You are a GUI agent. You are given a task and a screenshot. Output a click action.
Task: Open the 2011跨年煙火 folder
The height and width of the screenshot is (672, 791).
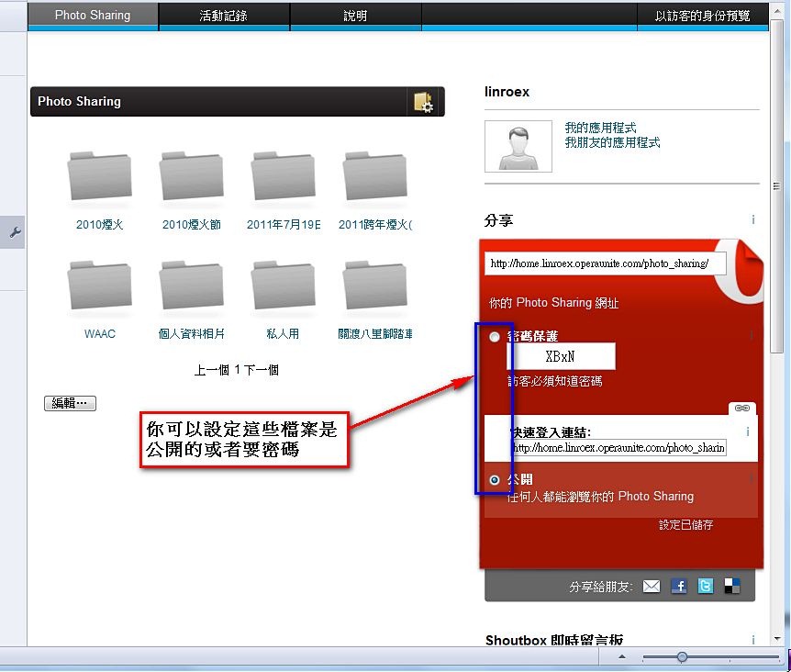(x=374, y=176)
